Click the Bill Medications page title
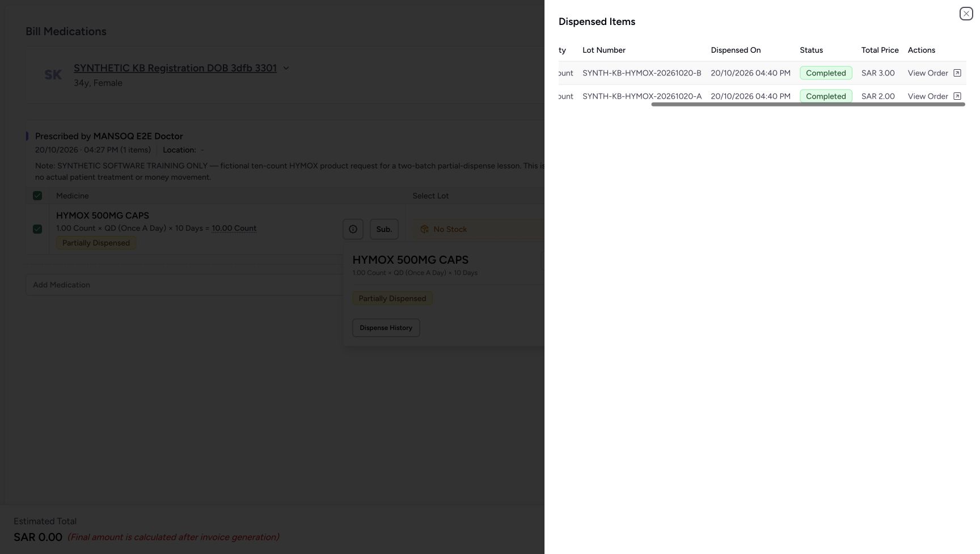The image size is (980, 554). [66, 31]
